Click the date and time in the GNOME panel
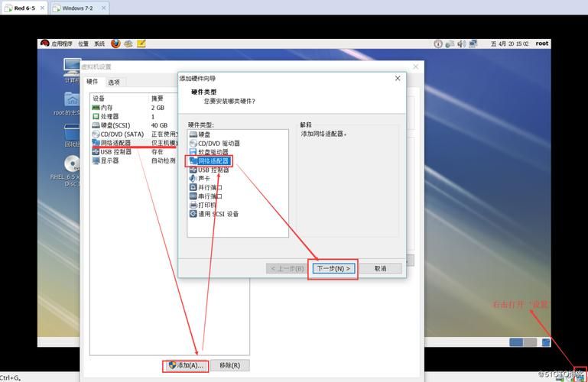Viewport: 588px width, 382px height. pos(510,44)
